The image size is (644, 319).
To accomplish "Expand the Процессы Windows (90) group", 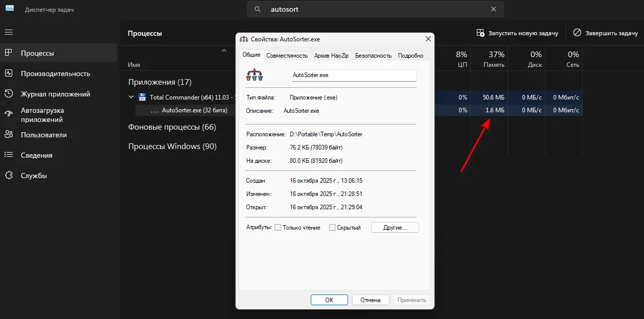I will tap(172, 146).
